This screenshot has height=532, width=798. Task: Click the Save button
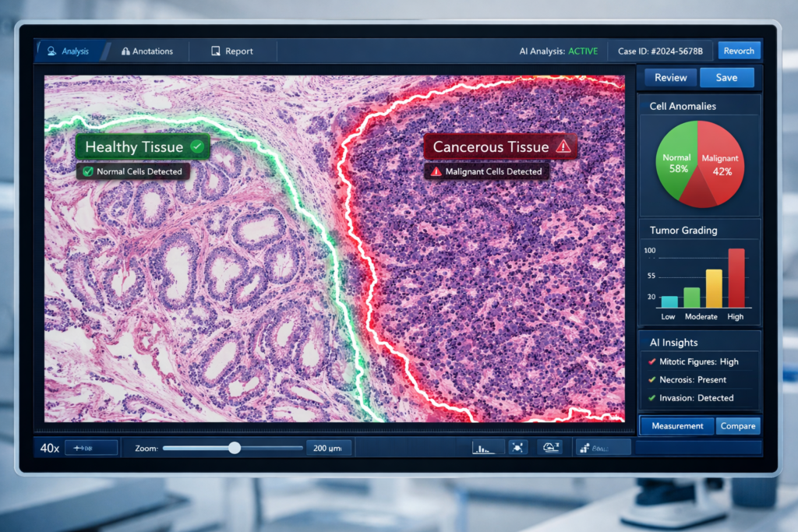(726, 78)
